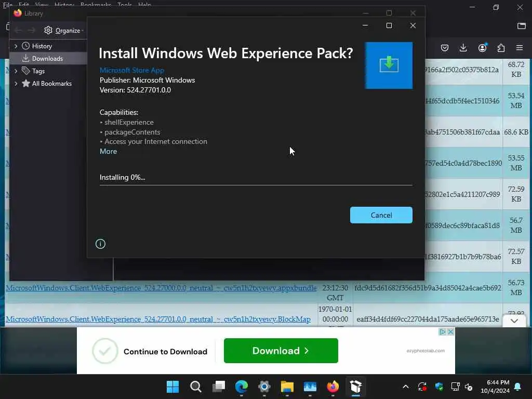Select Downloads in Library sidebar

click(x=47, y=58)
